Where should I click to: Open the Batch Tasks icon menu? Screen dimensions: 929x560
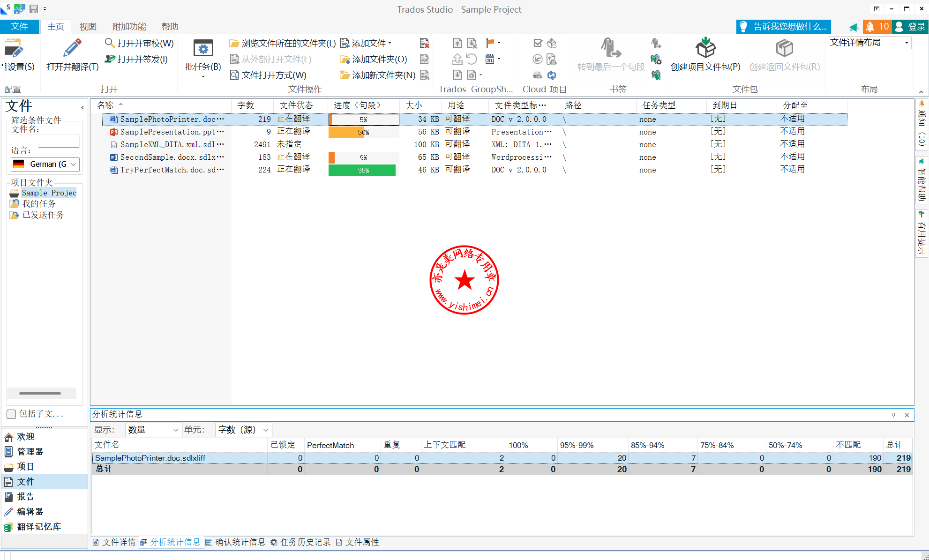202,49
